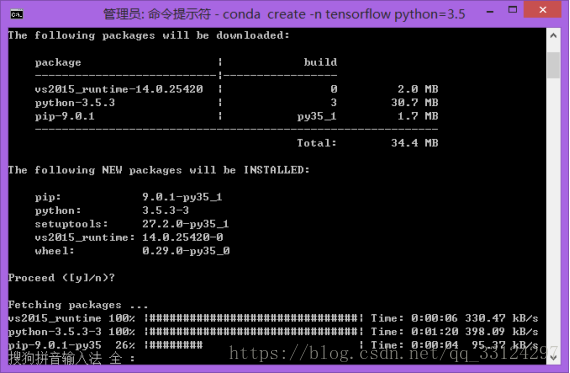Screen dimensions: 570x373
Task: Click the 'Time: 0:01:20' value
Action: 414,332
